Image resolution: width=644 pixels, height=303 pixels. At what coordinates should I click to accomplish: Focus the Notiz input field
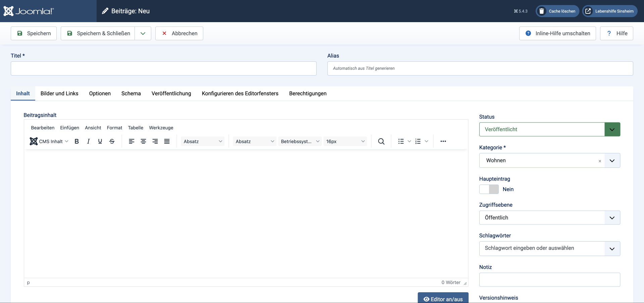[x=549, y=280]
